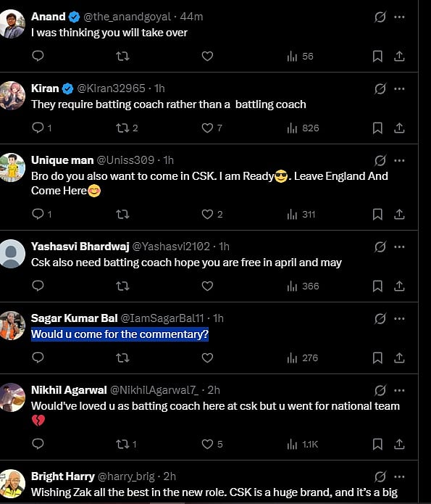The image size is (431, 504).
Task: Toggle like on Yashasvi Bhardwaj's reply
Action: [x=207, y=286]
